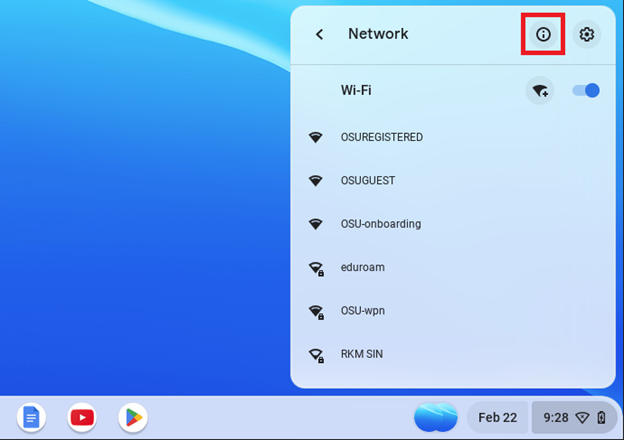624x440 pixels.
Task: Connect to OSUREGISTERED network
Action: point(453,137)
